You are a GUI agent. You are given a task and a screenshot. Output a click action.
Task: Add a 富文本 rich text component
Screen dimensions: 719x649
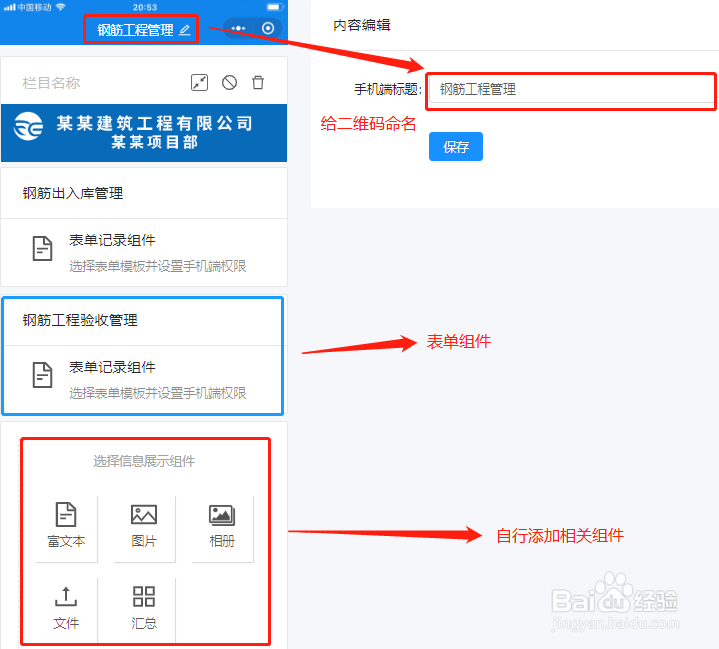[66, 525]
